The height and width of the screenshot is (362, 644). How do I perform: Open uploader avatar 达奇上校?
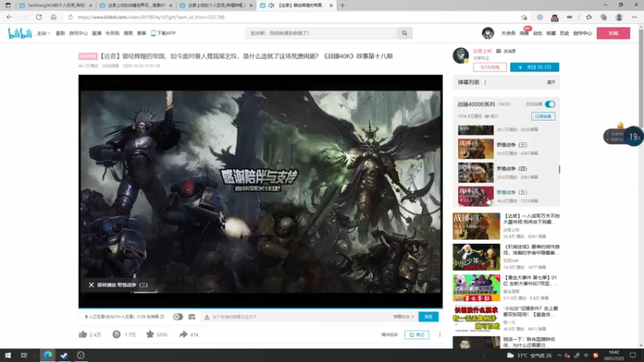[460, 56]
